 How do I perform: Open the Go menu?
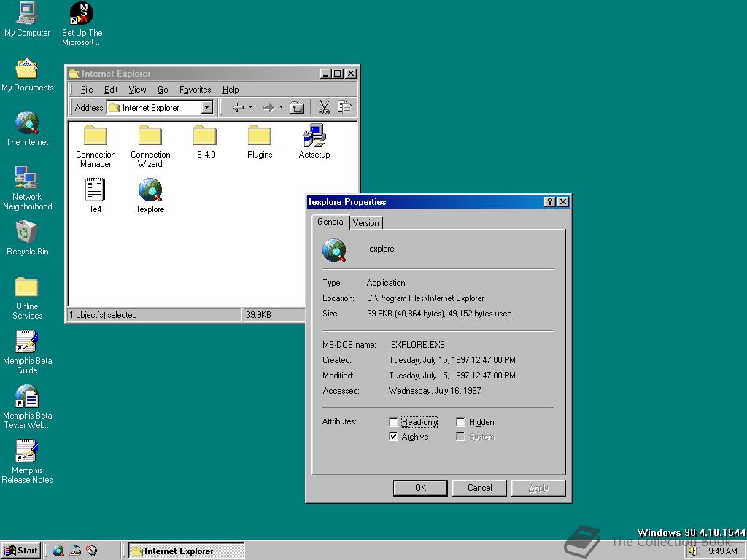[163, 90]
